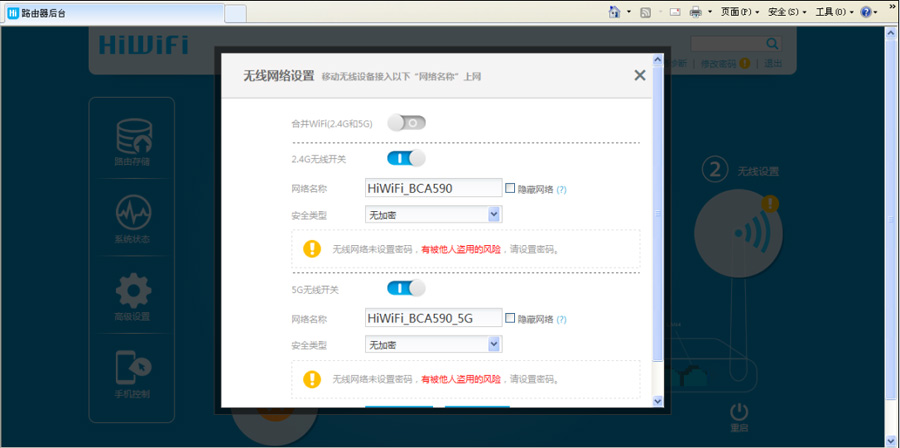Click the dialog vertical scrollbar thumb
Image resolution: width=900 pixels, height=448 pixels.
[x=658, y=212]
